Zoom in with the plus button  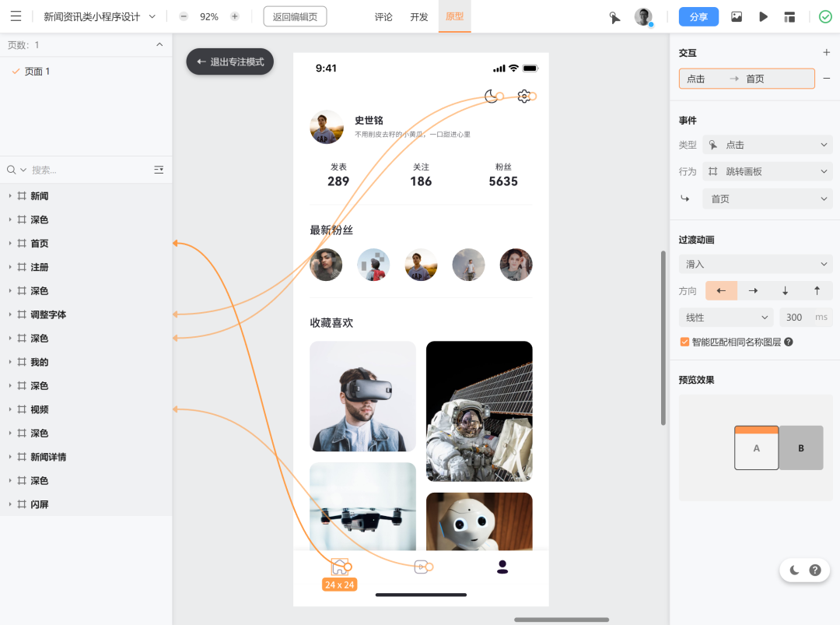point(235,16)
